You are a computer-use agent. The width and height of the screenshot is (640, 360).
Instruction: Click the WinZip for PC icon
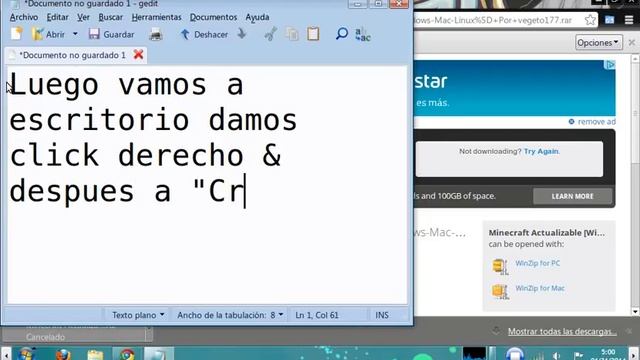pos(500,267)
